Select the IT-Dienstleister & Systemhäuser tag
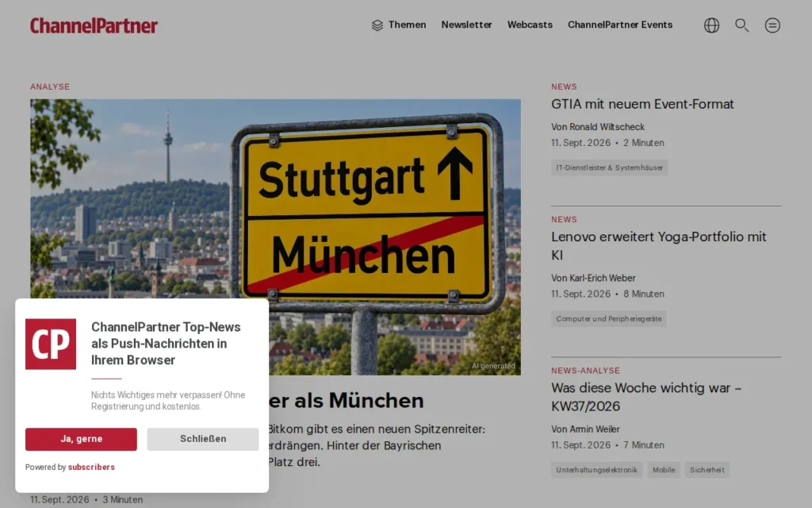The image size is (812, 508). click(609, 167)
